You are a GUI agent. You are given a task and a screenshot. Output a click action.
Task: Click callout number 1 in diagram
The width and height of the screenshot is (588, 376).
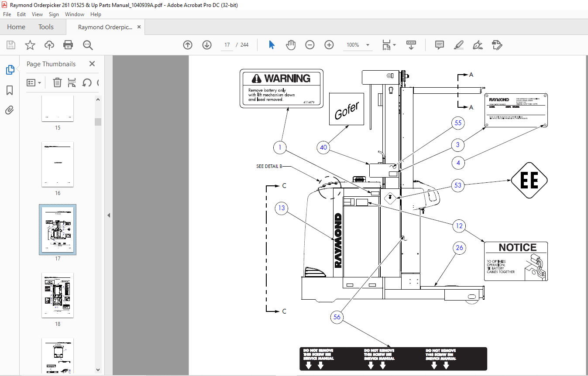280,147
